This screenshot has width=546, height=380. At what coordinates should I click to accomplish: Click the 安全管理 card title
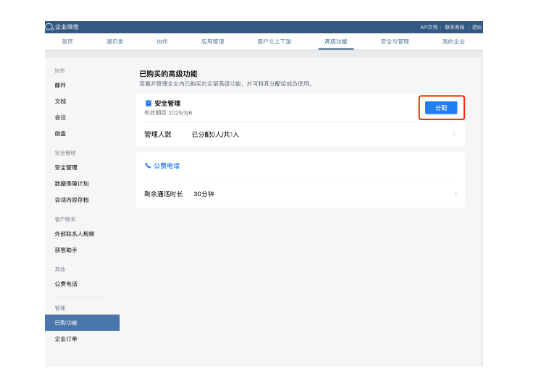coord(167,103)
